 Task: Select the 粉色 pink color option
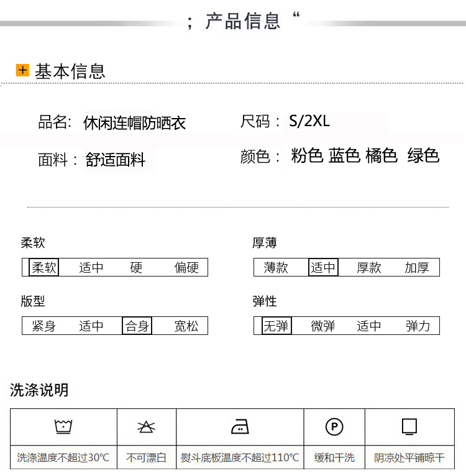tap(307, 155)
